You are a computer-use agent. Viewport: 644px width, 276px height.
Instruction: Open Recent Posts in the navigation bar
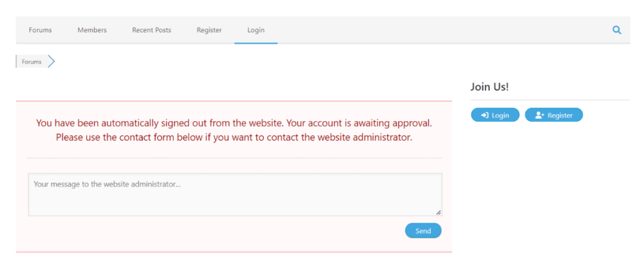tap(152, 30)
